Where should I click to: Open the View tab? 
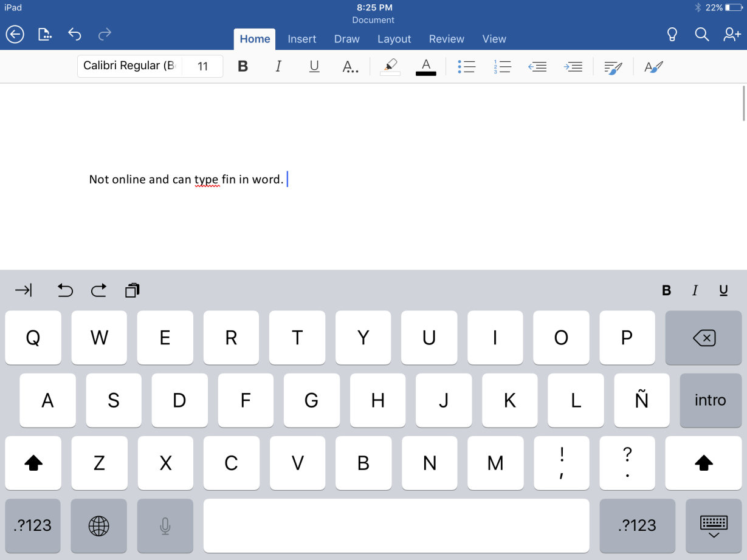(x=494, y=39)
